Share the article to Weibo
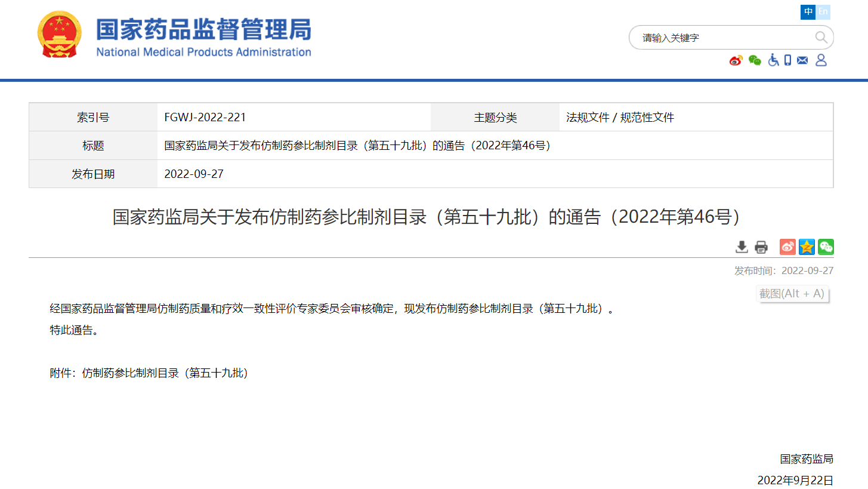868x489 pixels. click(x=787, y=247)
